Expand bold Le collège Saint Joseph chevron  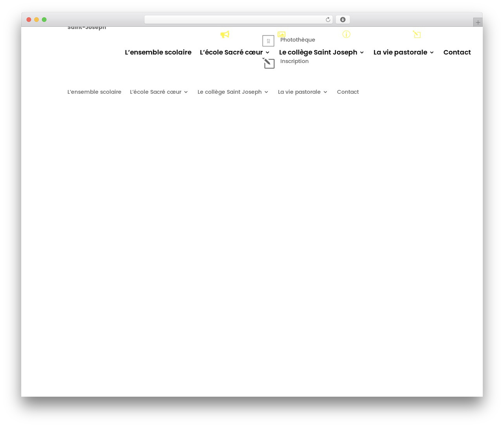(x=362, y=52)
